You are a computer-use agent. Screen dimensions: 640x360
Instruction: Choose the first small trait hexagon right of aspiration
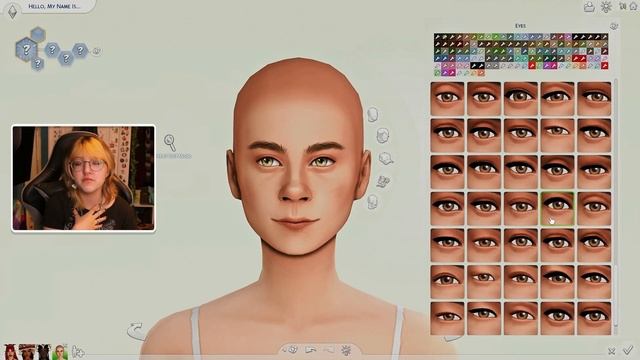[52, 50]
